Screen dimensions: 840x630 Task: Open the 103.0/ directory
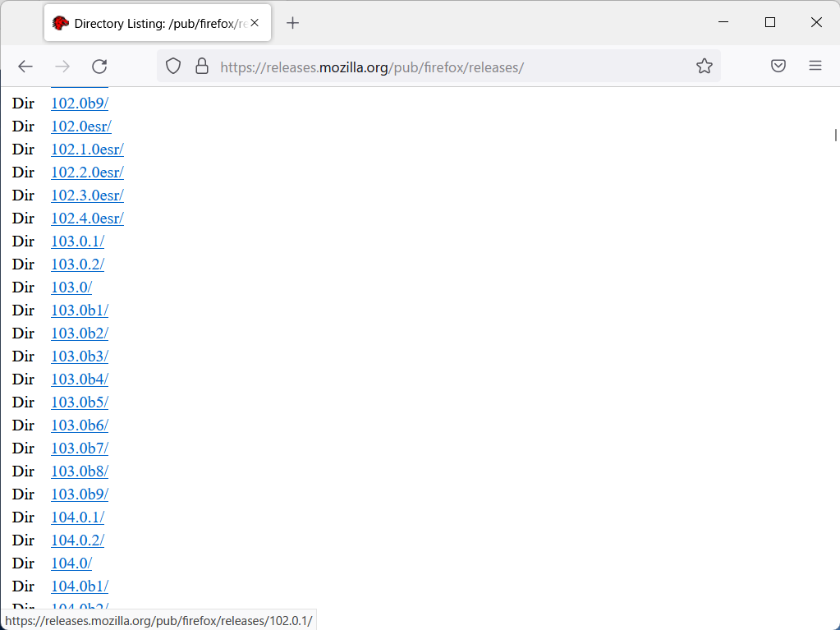[x=71, y=287]
